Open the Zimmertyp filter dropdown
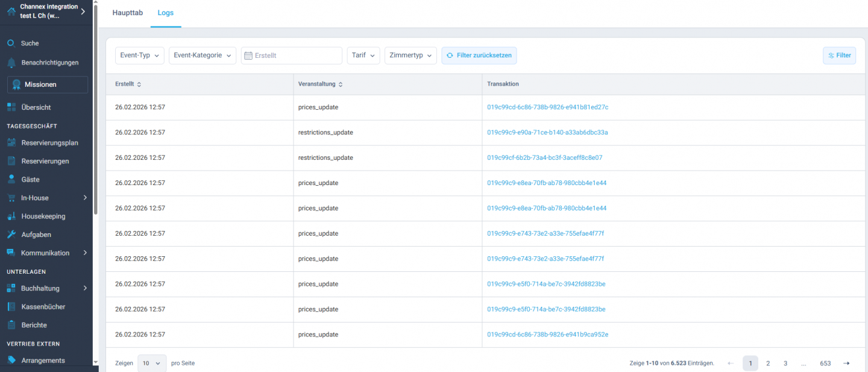Screen dimensions: 868x372 410,55
